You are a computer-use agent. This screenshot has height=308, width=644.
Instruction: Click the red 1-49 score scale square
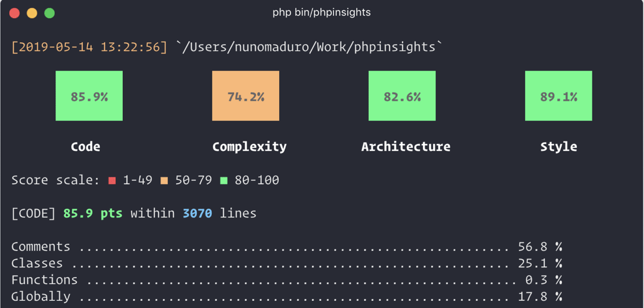pyautogui.click(x=112, y=180)
